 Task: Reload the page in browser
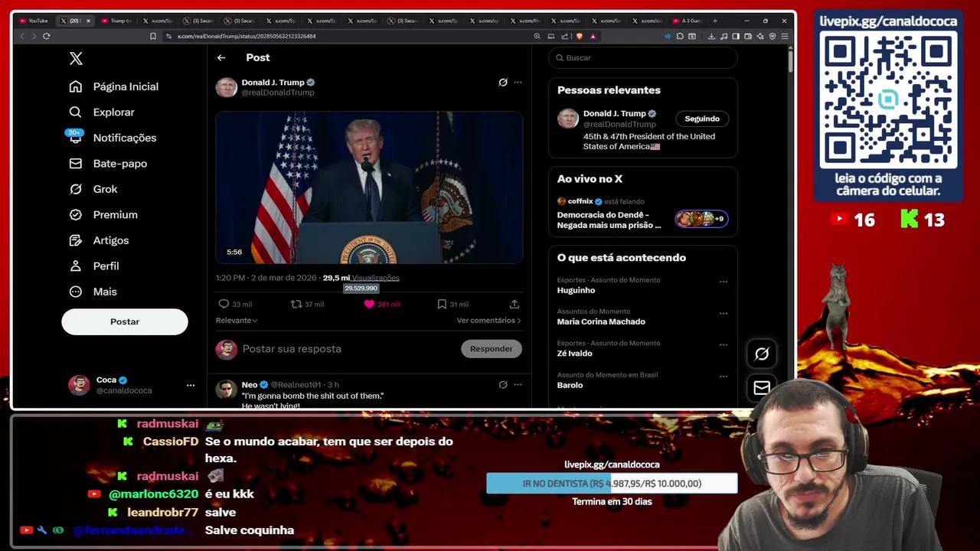tap(47, 36)
